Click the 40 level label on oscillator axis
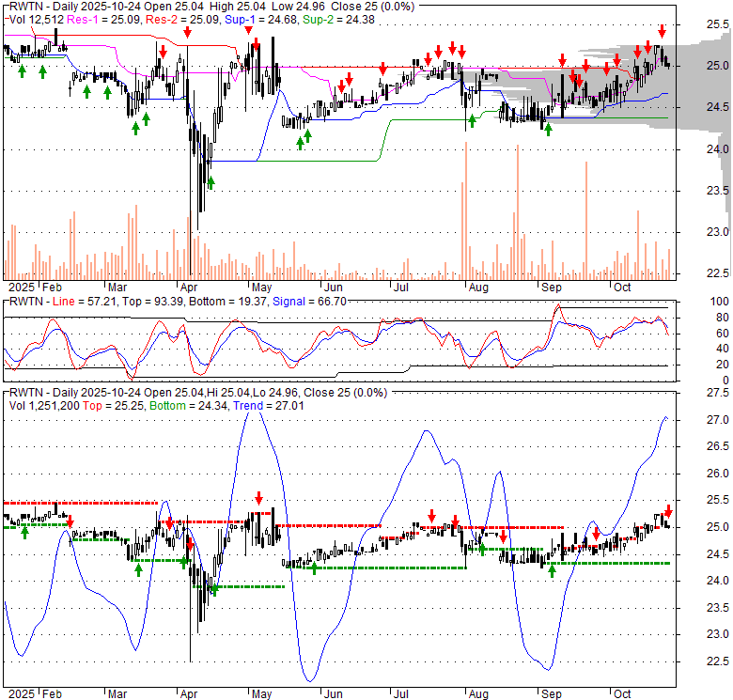The height and width of the screenshot is (700, 733). pos(722,349)
